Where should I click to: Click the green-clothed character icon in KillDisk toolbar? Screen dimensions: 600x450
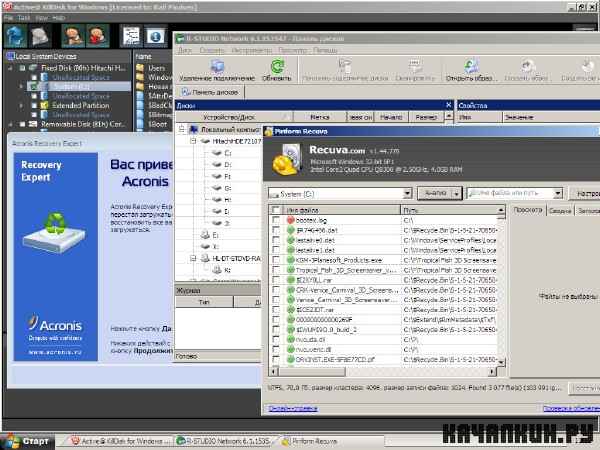tap(73, 36)
